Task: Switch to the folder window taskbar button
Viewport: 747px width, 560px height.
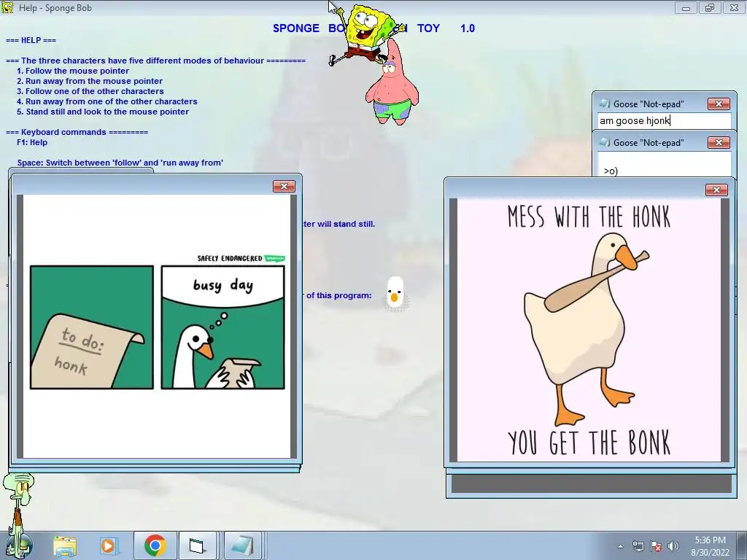Action: [197, 545]
